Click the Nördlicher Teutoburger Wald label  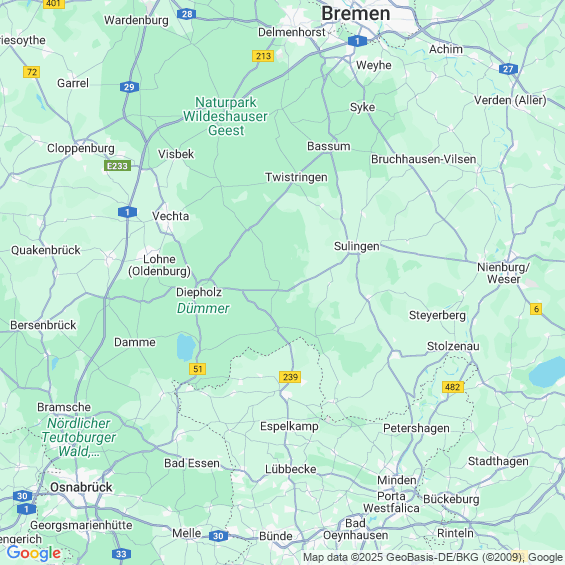click(79, 437)
